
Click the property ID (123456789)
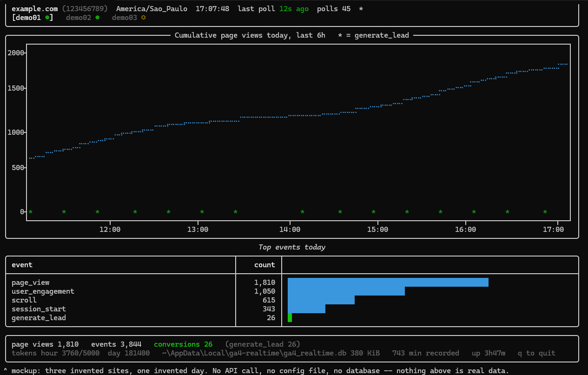[85, 9]
